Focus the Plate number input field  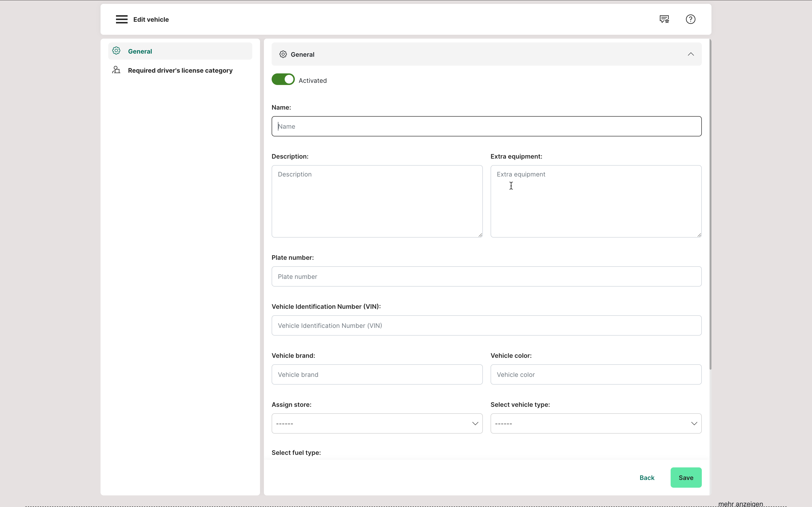coord(486,277)
